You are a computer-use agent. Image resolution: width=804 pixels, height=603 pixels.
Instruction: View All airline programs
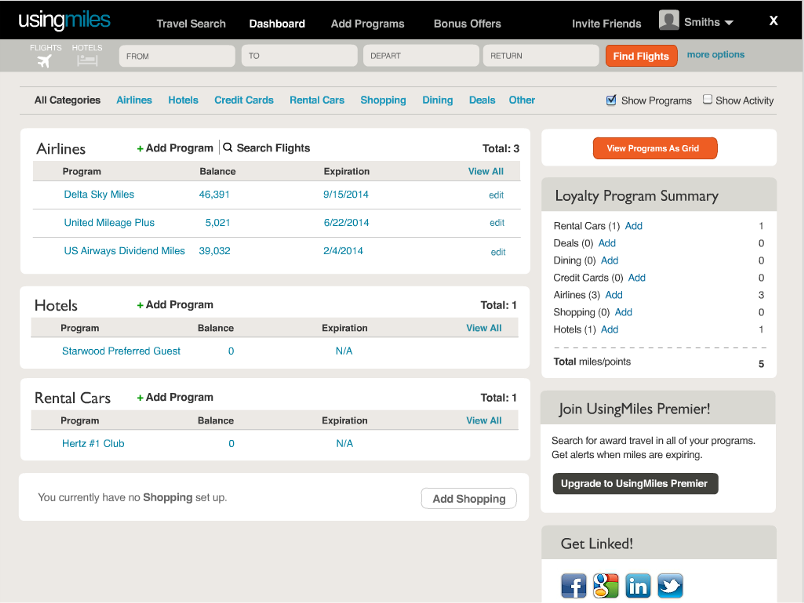[x=486, y=171]
